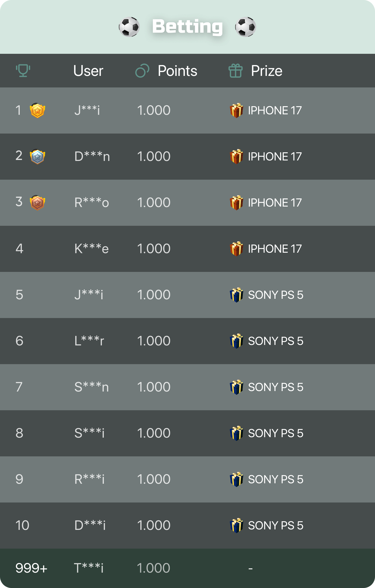The height and width of the screenshot is (588, 375).
Task: Click the gold badge for rank 1
Action: (x=37, y=111)
